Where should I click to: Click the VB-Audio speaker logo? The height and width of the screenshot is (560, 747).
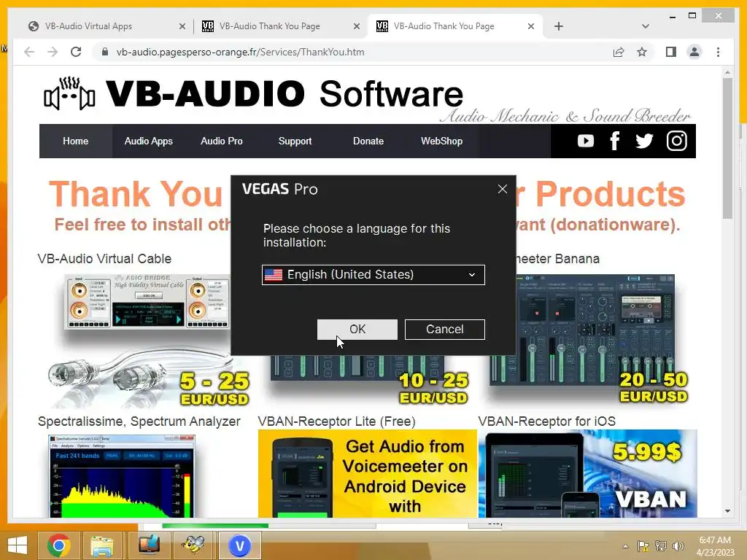pyautogui.click(x=69, y=93)
